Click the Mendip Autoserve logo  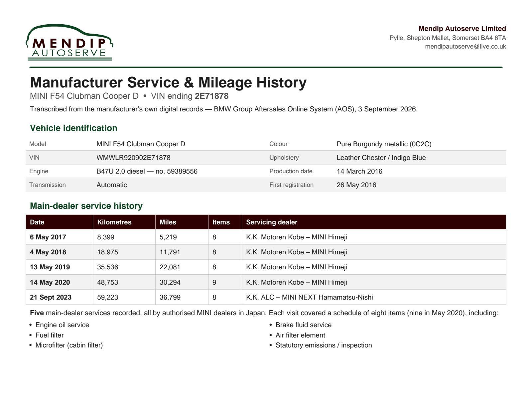click(x=69, y=42)
